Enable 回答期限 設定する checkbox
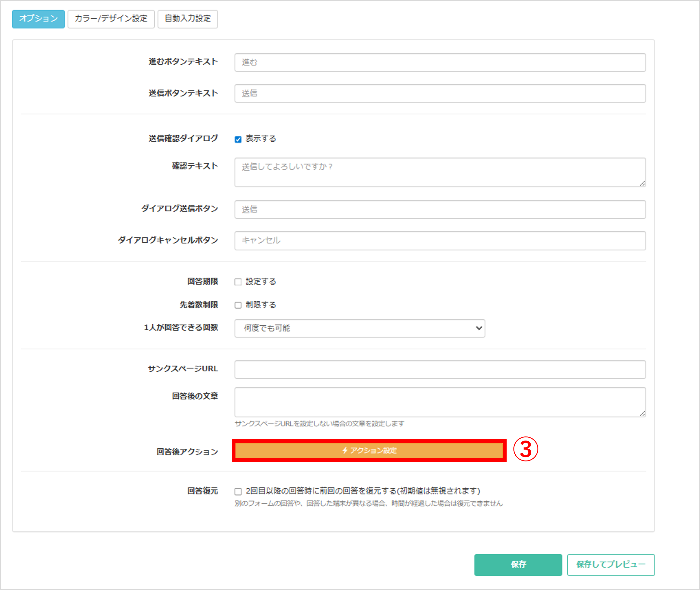This screenshot has height=590, width=700. [x=238, y=282]
